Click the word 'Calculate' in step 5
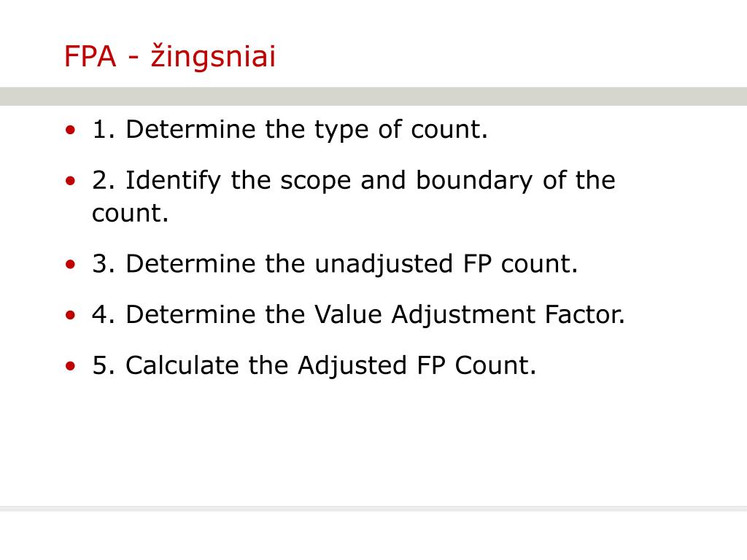Image resolution: width=747 pixels, height=560 pixels. pyautogui.click(x=182, y=366)
